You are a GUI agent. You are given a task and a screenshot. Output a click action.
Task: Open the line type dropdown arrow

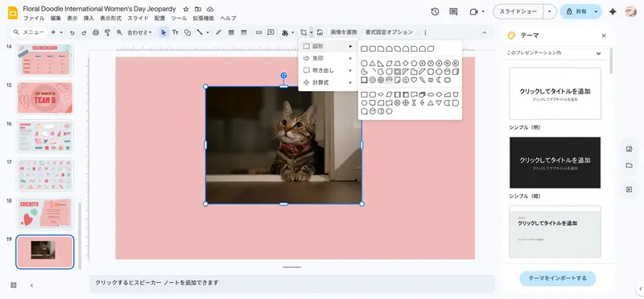tap(208, 32)
